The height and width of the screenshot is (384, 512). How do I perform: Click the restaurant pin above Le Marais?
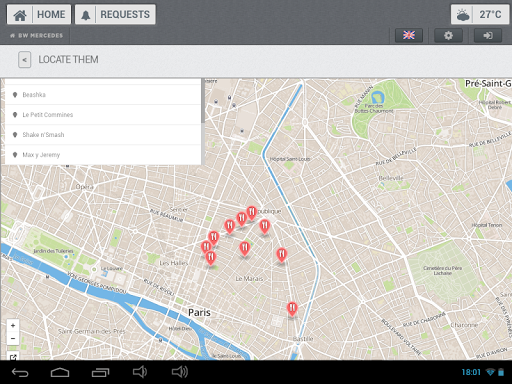pos(245,249)
